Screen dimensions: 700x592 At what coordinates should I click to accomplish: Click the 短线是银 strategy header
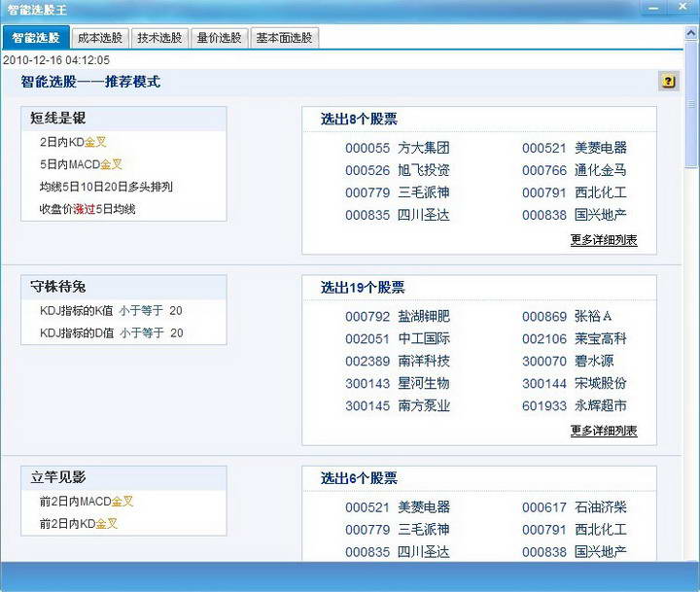click(58, 119)
